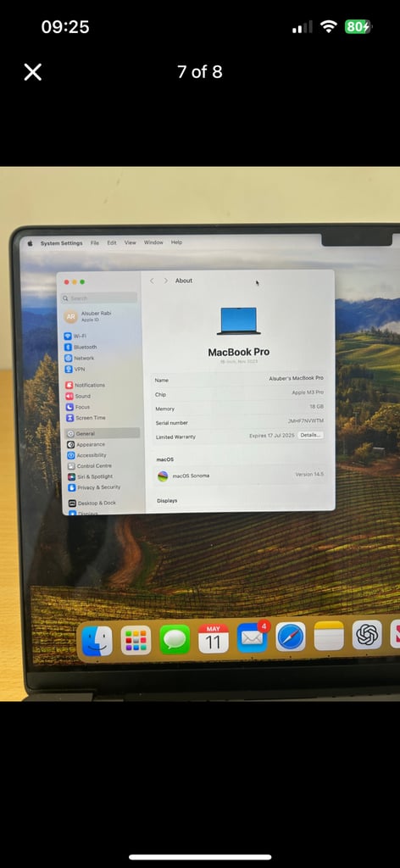The height and width of the screenshot is (868, 400).
Task: Open the Window menu
Action: point(153,242)
